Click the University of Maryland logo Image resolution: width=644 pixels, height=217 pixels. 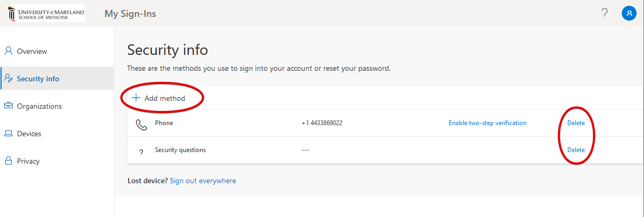pyautogui.click(x=46, y=13)
